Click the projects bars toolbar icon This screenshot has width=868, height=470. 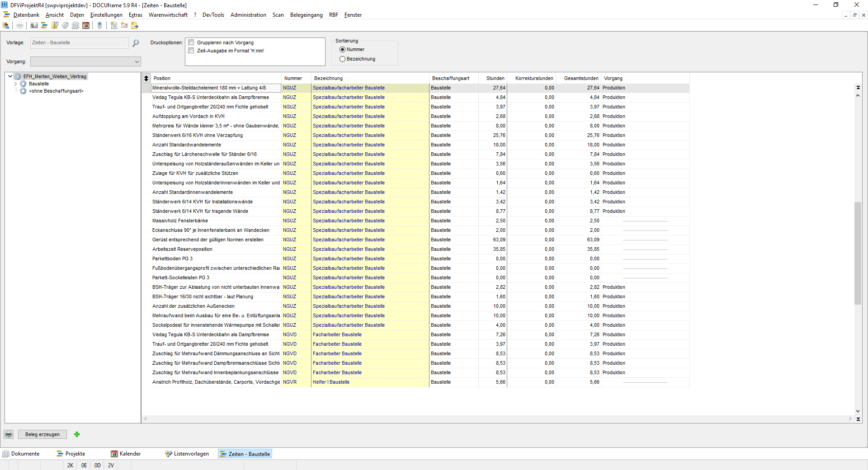pyautogui.click(x=44, y=25)
